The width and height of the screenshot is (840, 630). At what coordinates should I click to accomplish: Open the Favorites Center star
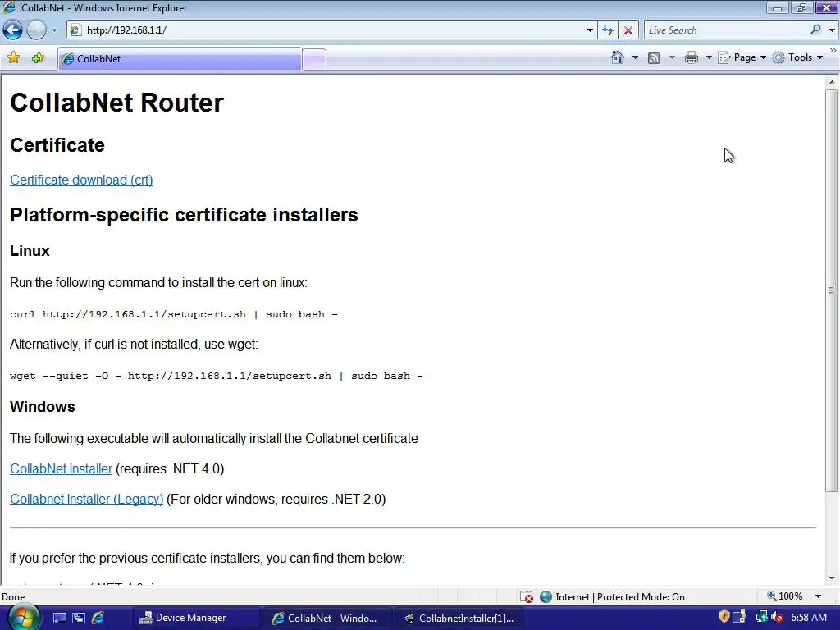[13, 58]
